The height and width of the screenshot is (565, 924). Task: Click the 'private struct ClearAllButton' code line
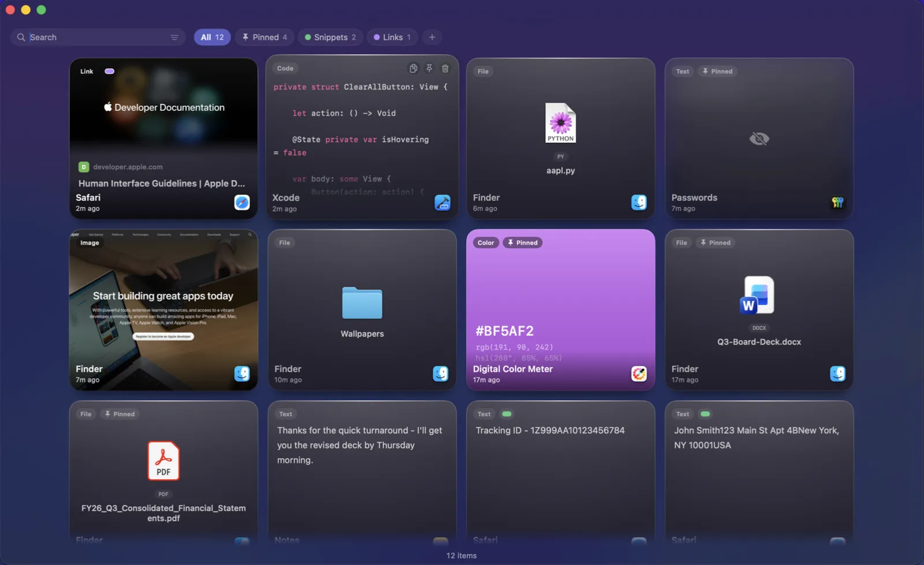(x=360, y=87)
